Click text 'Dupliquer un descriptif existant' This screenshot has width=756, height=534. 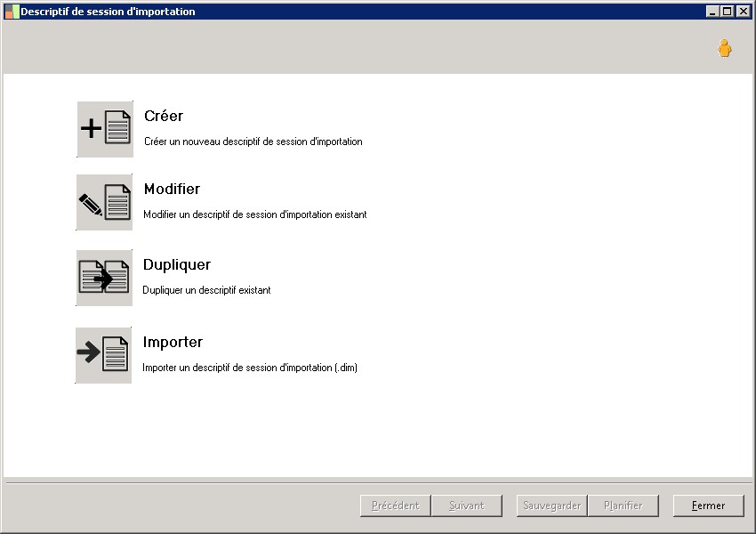206,290
